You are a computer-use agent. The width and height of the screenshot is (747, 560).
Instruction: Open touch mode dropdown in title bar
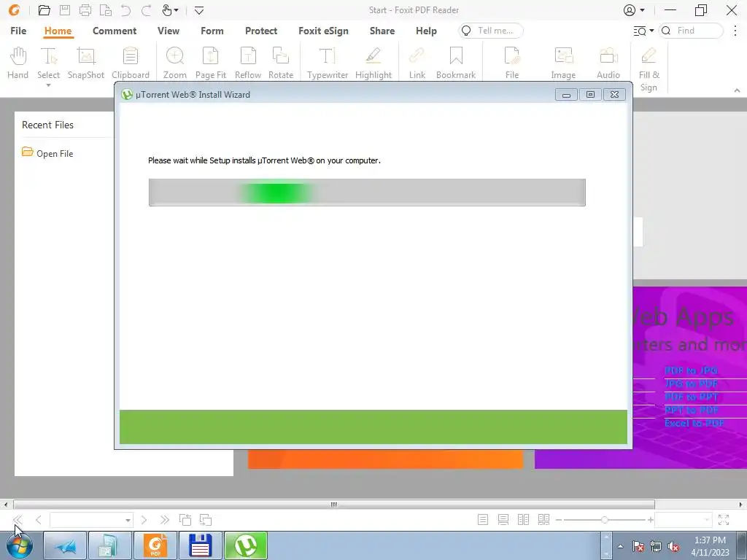click(177, 10)
